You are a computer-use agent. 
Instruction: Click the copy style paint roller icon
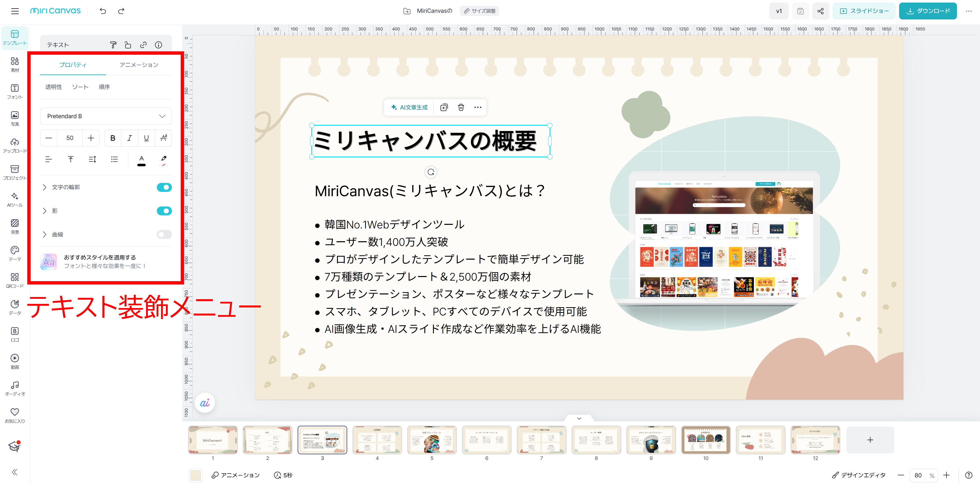pyautogui.click(x=113, y=45)
